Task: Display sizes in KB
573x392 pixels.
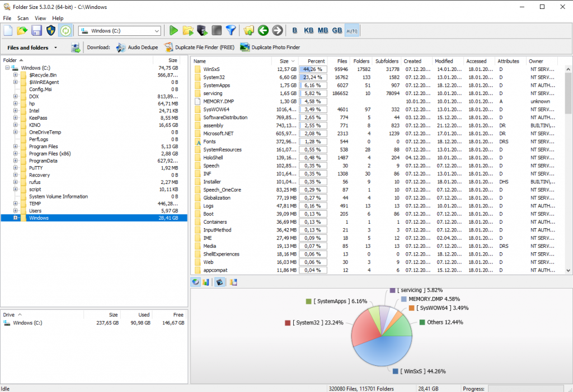Action: click(308, 31)
